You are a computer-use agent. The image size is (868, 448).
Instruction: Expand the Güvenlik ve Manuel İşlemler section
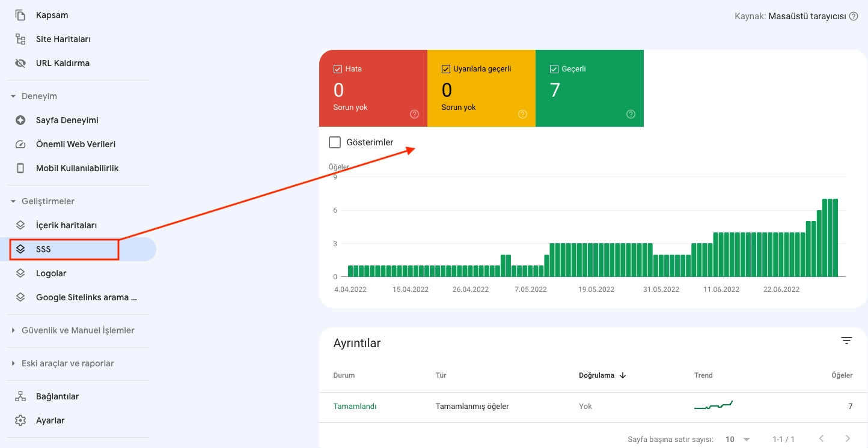[13, 330]
